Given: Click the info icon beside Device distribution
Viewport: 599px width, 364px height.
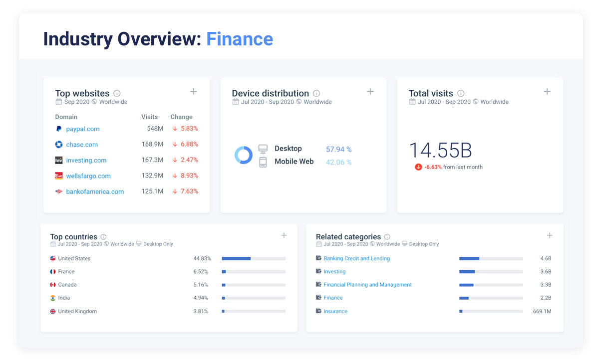Looking at the screenshot, I should coord(316,93).
